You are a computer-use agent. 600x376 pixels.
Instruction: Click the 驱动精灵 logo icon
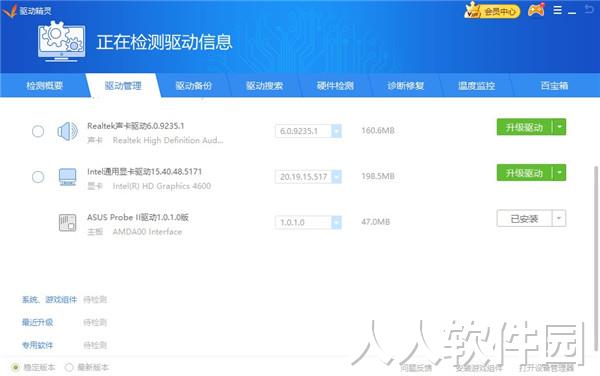[10, 11]
